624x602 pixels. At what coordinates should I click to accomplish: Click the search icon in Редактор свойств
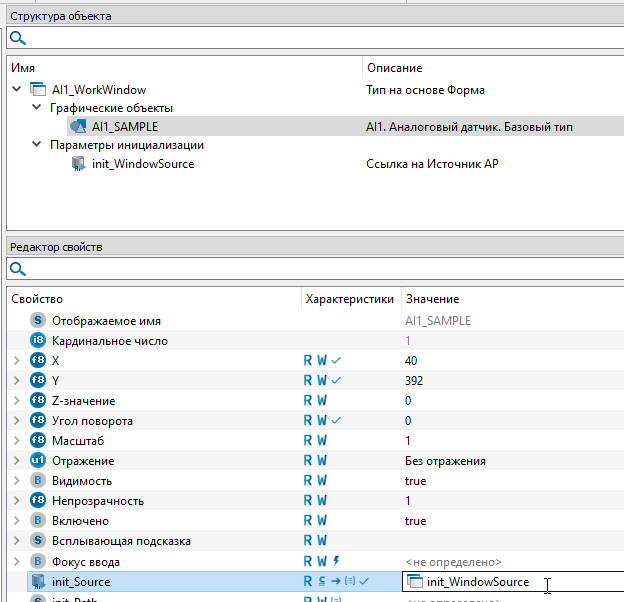click(x=17, y=269)
